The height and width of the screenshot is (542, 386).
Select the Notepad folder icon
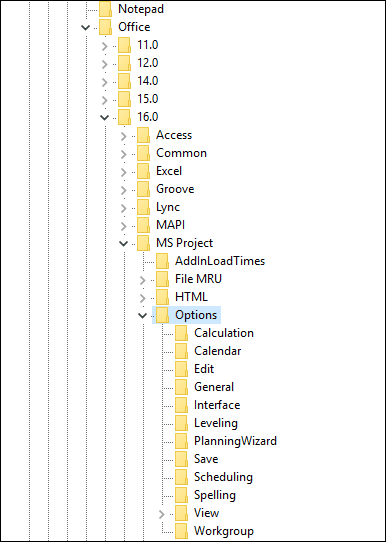coord(105,9)
